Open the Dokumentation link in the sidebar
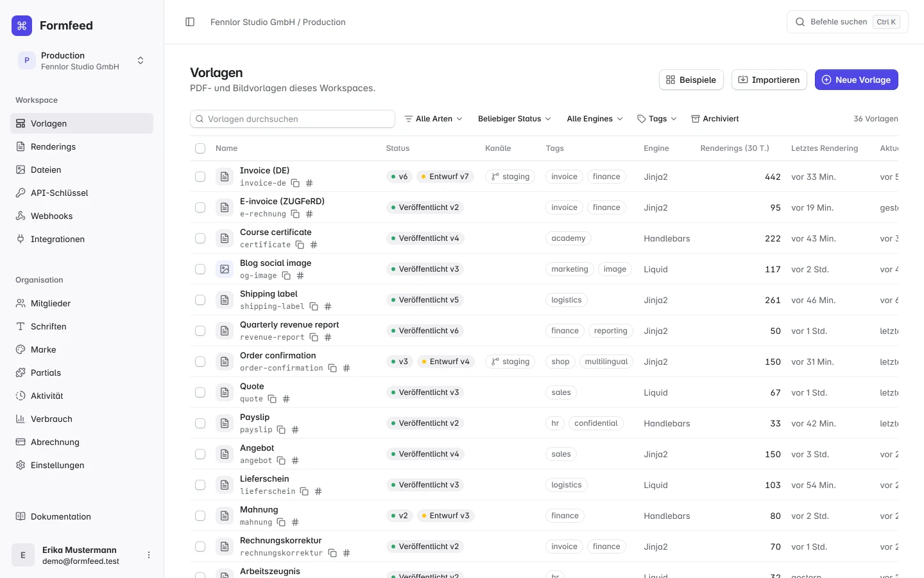The image size is (924, 578). pyautogui.click(x=81, y=516)
